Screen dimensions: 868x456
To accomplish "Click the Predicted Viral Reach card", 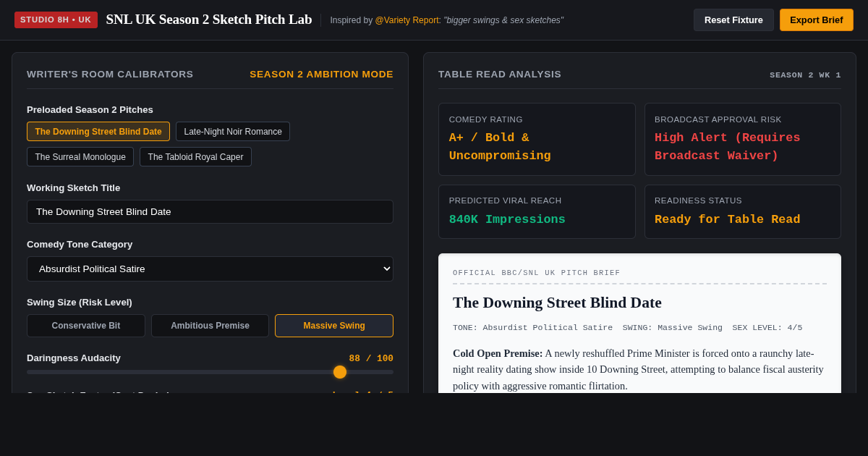I will click(x=537, y=211).
